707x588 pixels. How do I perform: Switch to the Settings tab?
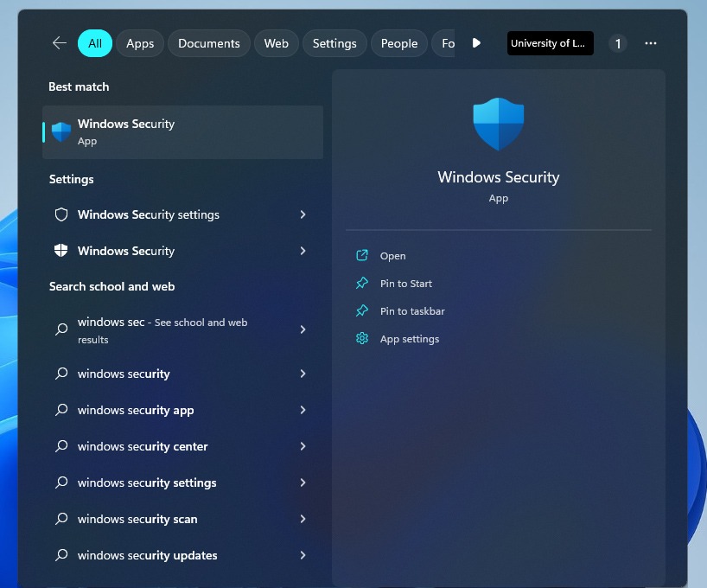pyautogui.click(x=334, y=42)
